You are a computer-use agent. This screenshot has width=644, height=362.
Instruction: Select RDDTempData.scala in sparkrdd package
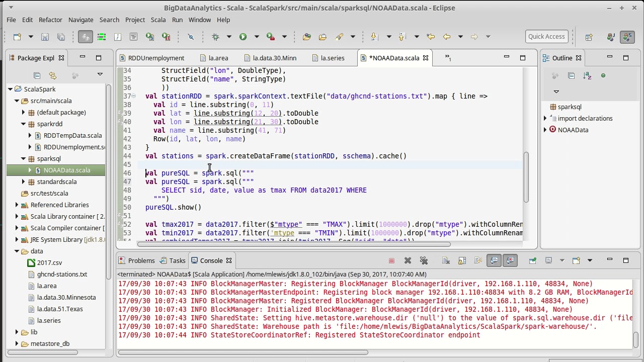tap(72, 135)
